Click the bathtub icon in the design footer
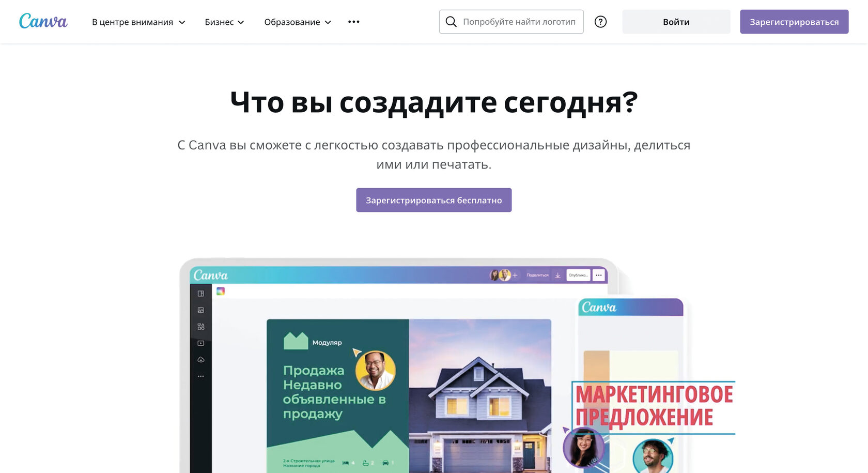868x473 pixels. pyautogui.click(x=366, y=463)
